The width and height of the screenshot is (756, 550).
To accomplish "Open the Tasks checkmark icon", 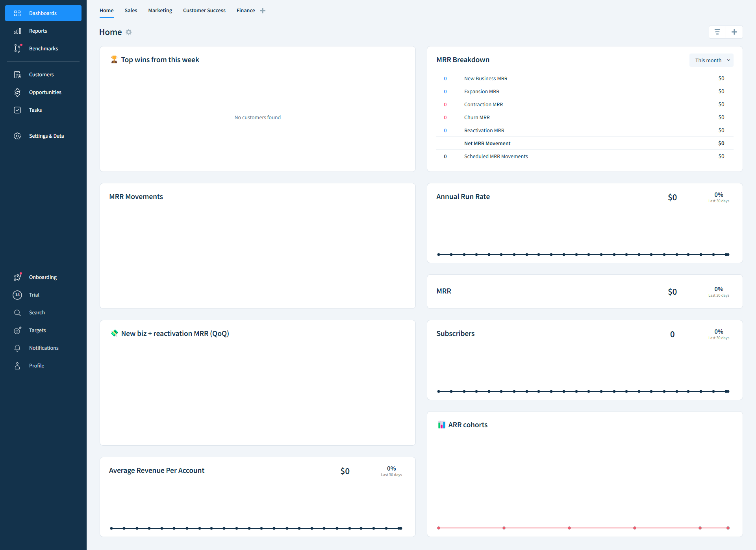I will pyautogui.click(x=17, y=110).
